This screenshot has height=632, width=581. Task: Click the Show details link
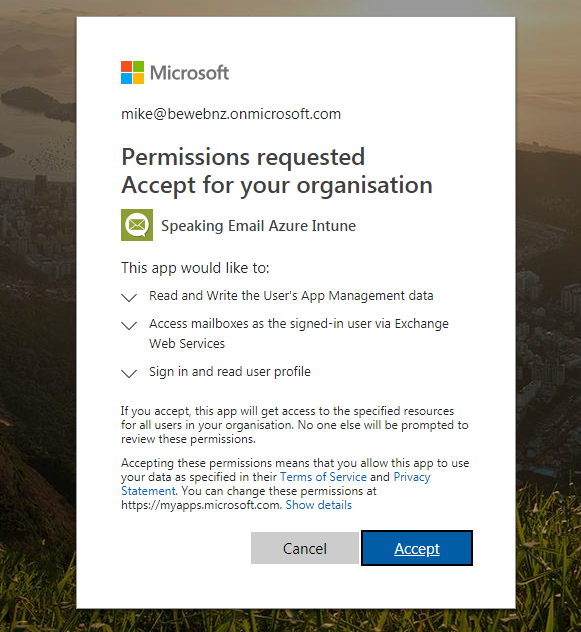tap(319, 505)
